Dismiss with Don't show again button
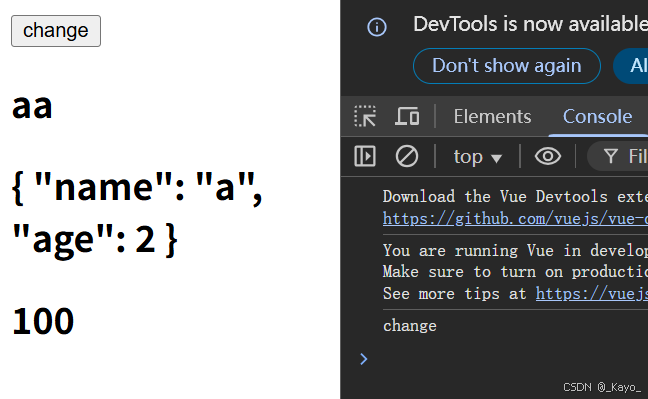The height and width of the screenshot is (399, 648). tap(507, 66)
